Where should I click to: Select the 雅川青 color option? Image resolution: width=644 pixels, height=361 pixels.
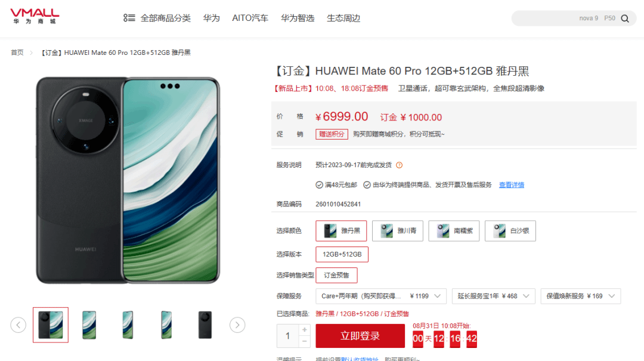coord(398,231)
